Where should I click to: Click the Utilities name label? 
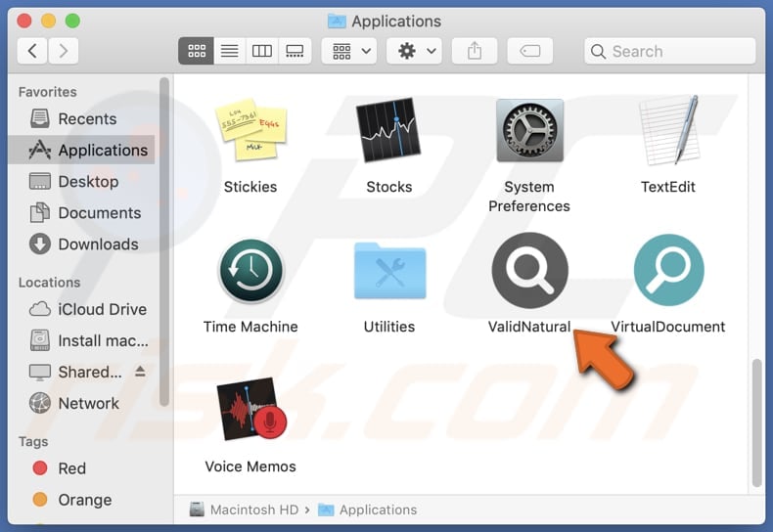click(x=389, y=327)
